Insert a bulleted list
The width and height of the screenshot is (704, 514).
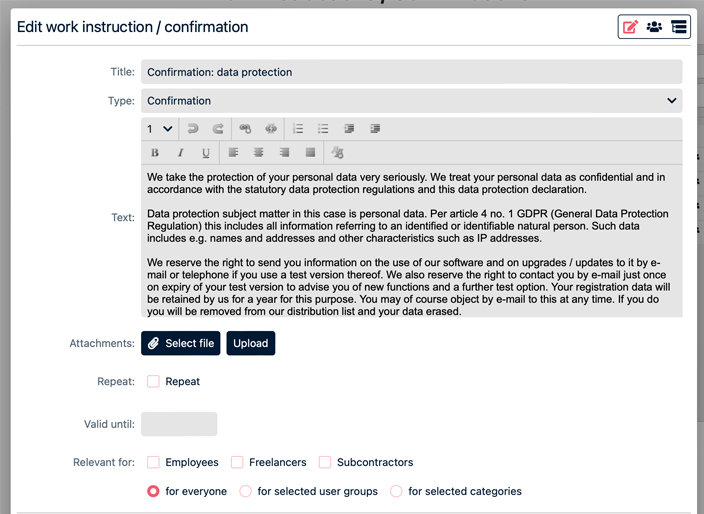323,129
